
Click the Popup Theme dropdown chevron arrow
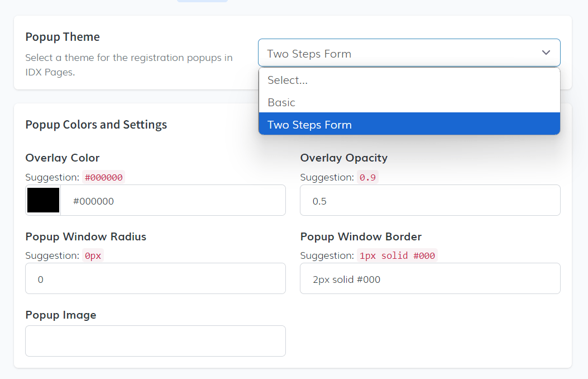coord(546,53)
